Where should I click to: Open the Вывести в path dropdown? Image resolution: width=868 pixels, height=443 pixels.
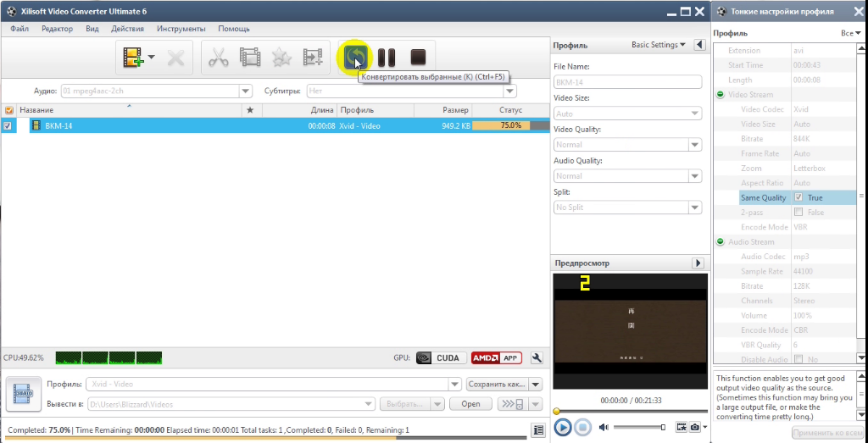coord(369,404)
